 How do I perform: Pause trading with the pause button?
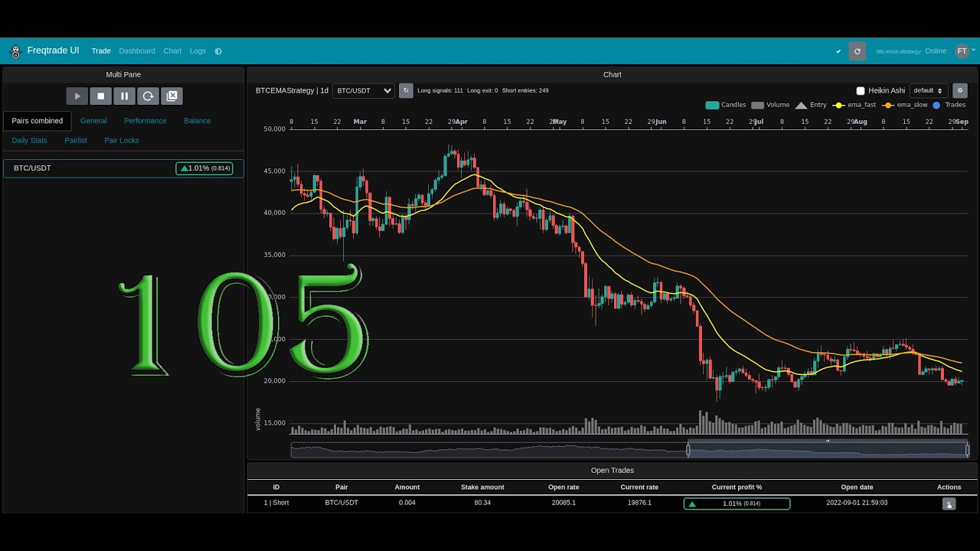tap(125, 96)
